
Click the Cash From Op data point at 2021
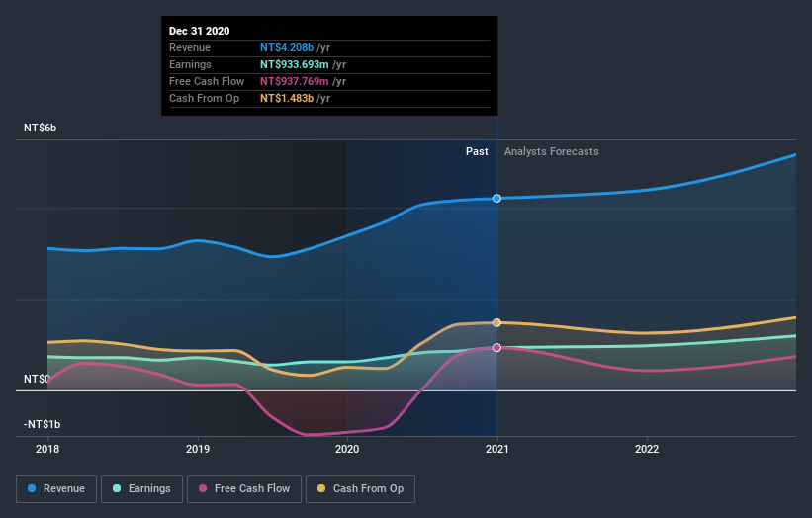[x=496, y=322]
